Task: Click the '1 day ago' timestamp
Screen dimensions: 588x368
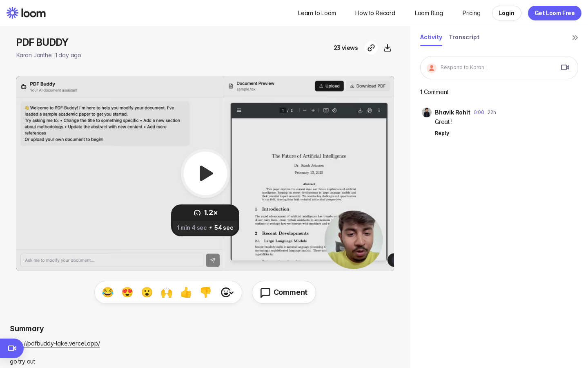Action: coord(68,55)
